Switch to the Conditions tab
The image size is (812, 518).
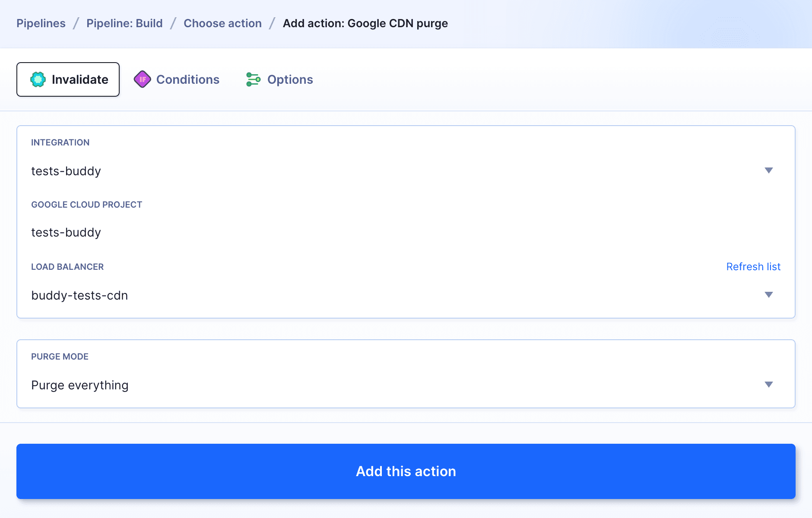click(188, 79)
